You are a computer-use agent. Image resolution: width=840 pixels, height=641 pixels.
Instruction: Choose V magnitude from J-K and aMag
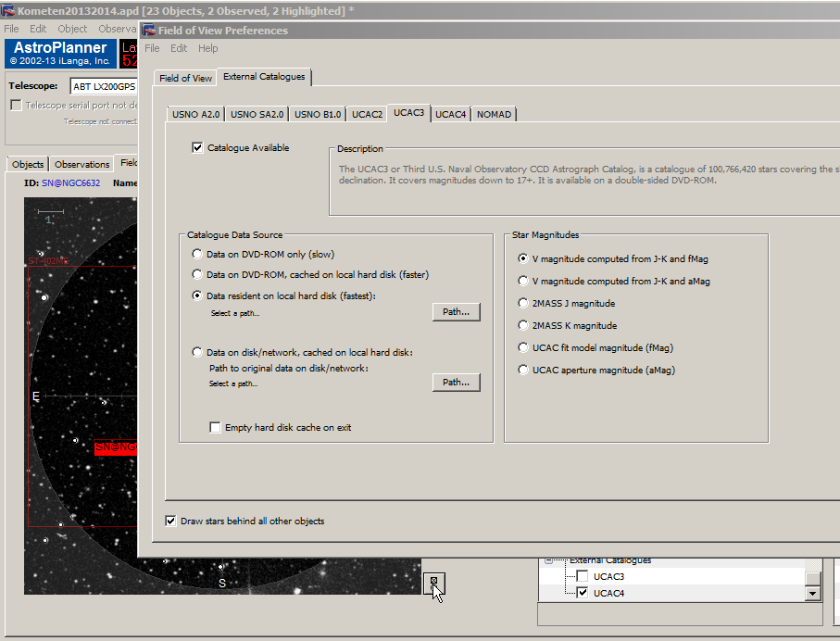pyautogui.click(x=523, y=281)
